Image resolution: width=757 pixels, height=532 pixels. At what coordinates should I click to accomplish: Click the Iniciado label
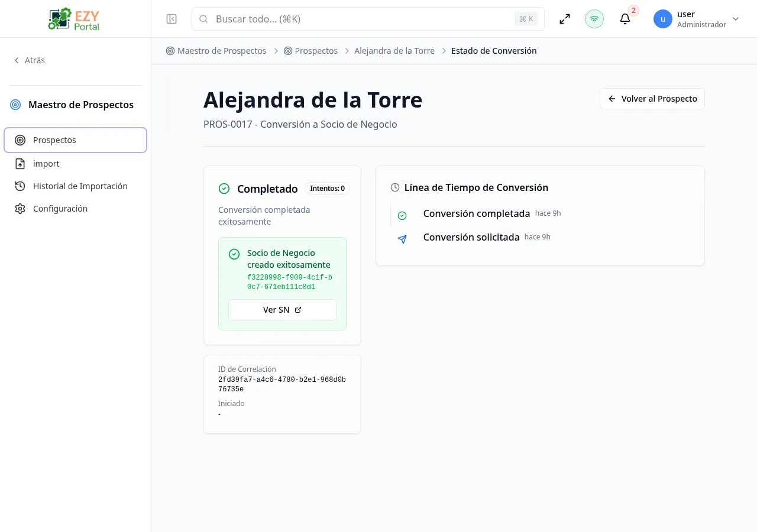(x=231, y=403)
